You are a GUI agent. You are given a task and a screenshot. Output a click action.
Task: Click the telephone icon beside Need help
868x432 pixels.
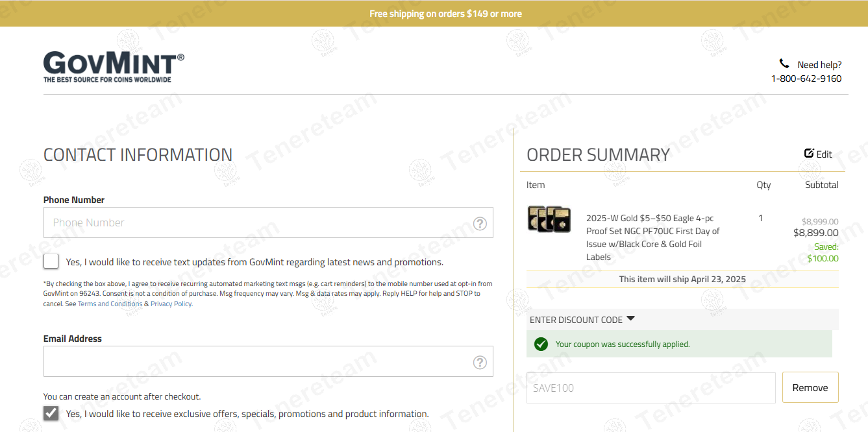[784, 64]
